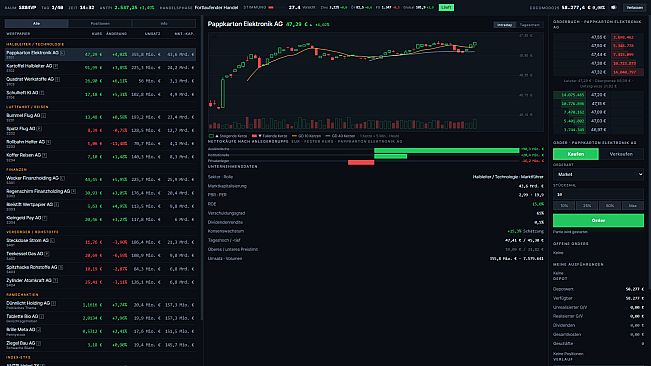Click the Stückzahl quantity input field
The height and width of the screenshot is (366, 651).
[598, 194]
